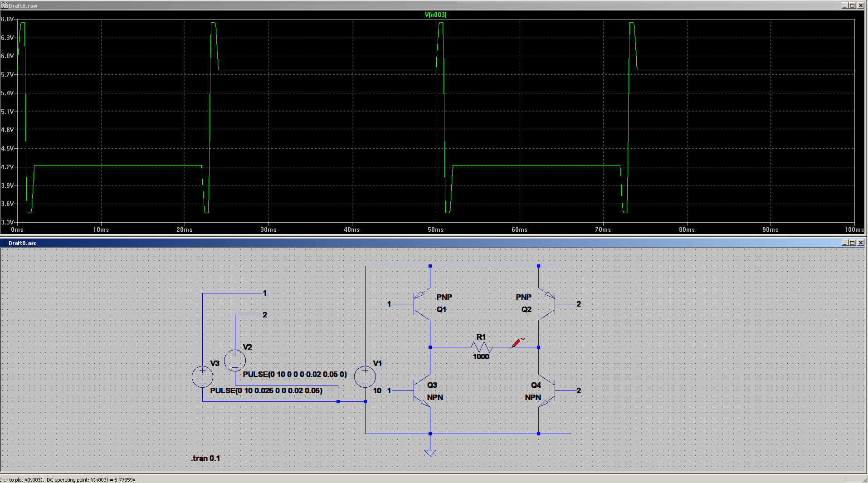
Task: Activate the Draft8.raw window title bar
Action: click(x=408, y=5)
